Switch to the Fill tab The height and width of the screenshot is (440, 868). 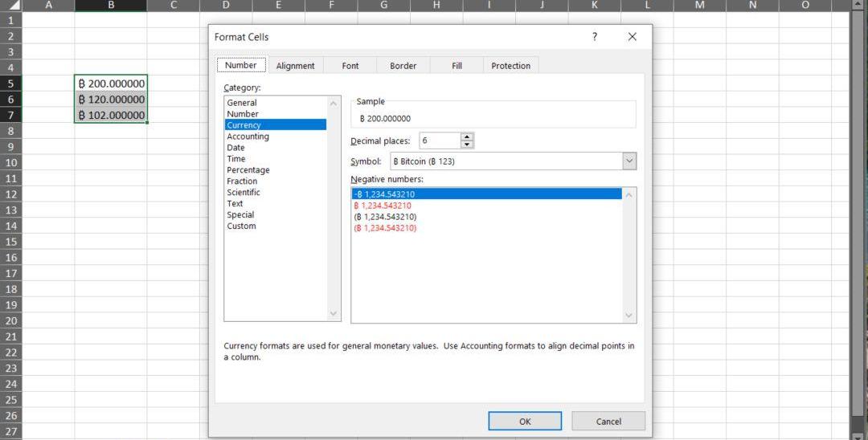pos(457,66)
